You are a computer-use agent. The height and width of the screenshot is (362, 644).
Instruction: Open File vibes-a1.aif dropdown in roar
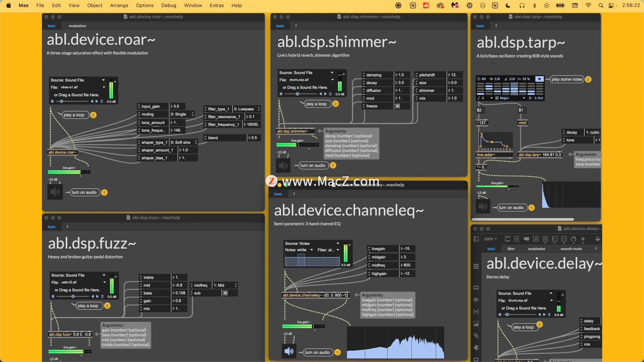[x=78, y=87]
